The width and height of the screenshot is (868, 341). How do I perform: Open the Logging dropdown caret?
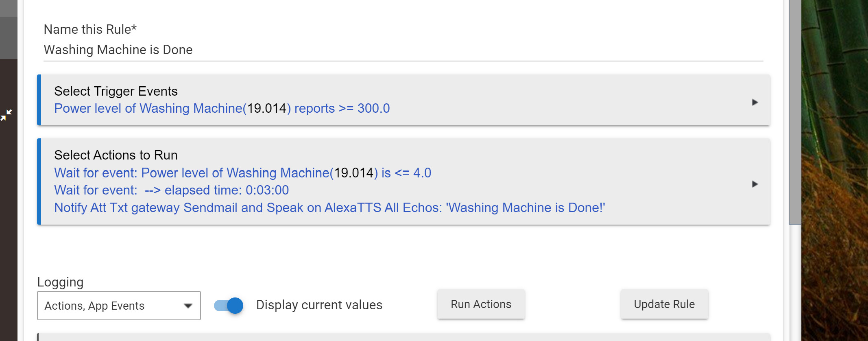point(188,306)
